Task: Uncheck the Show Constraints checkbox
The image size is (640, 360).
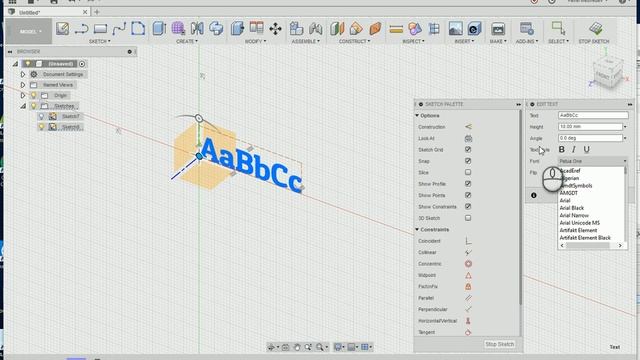Action: pos(468,207)
